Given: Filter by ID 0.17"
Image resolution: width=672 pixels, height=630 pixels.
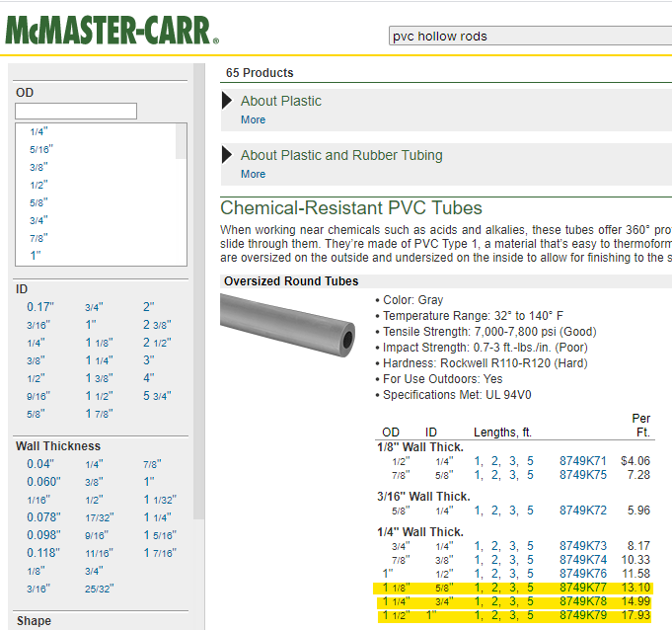Looking at the screenshot, I should point(40,307).
